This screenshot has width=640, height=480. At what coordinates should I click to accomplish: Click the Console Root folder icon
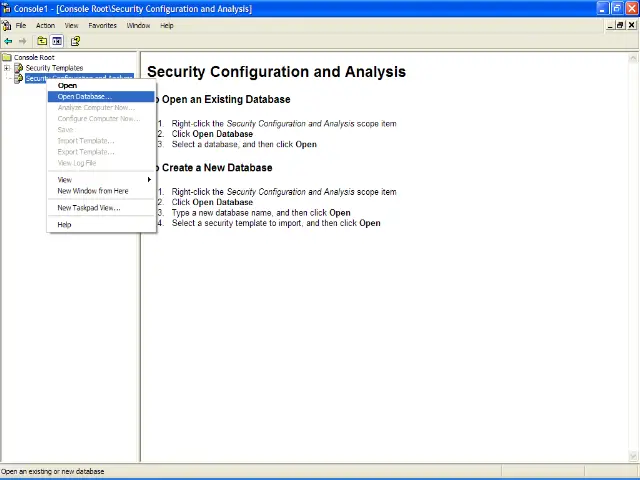(7, 57)
